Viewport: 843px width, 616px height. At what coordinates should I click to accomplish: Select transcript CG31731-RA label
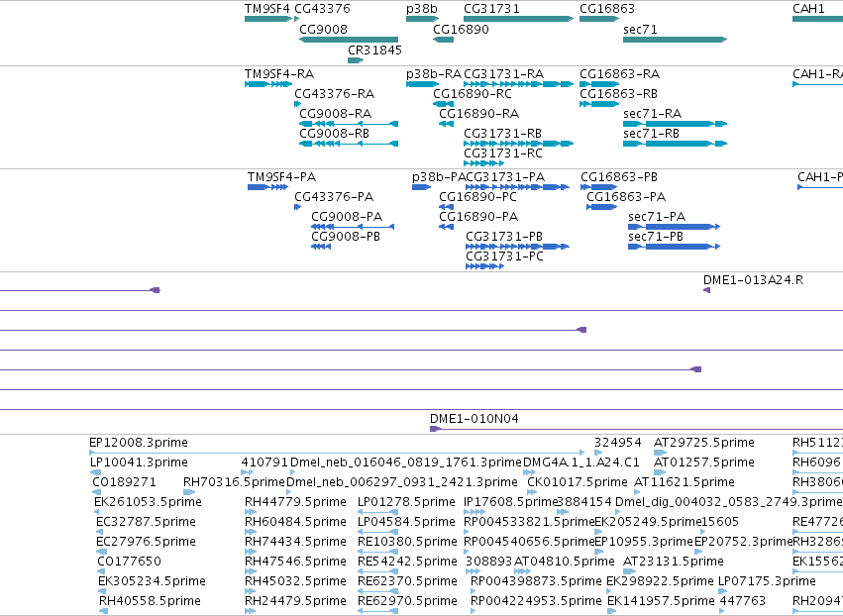pos(503,73)
